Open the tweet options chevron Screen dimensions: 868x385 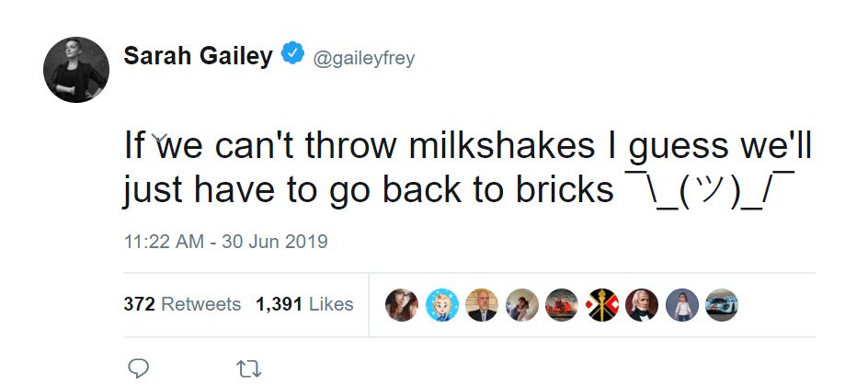[162, 140]
